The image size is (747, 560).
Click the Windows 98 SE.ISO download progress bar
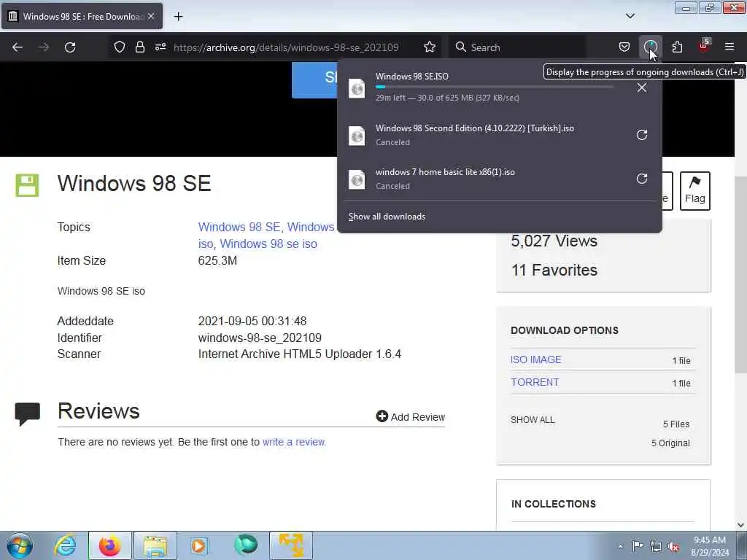tap(495, 87)
